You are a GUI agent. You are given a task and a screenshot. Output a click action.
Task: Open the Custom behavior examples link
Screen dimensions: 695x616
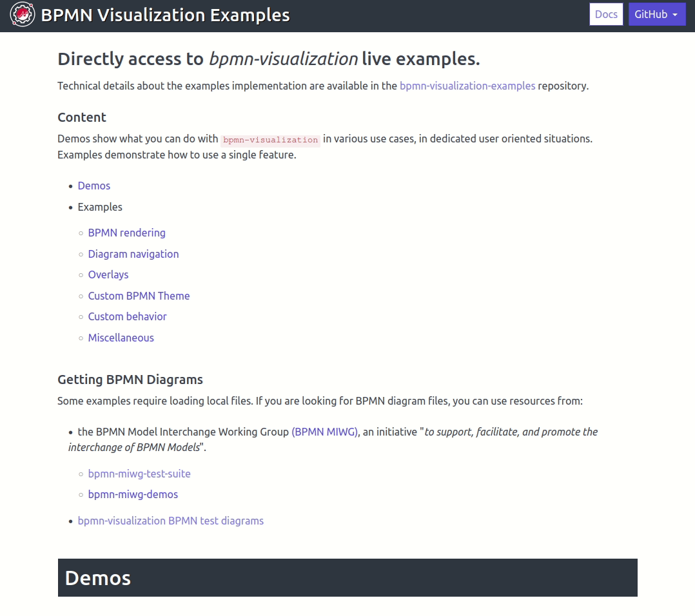[x=127, y=316]
